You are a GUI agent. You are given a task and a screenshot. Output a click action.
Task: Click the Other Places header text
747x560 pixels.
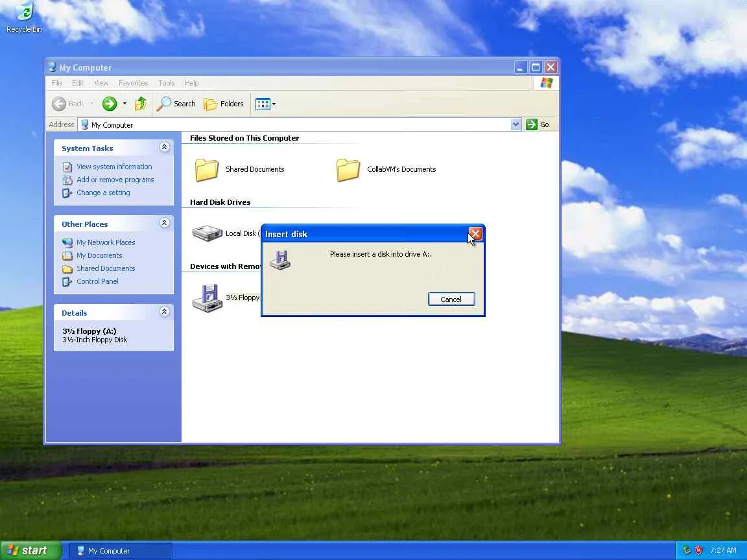point(84,224)
